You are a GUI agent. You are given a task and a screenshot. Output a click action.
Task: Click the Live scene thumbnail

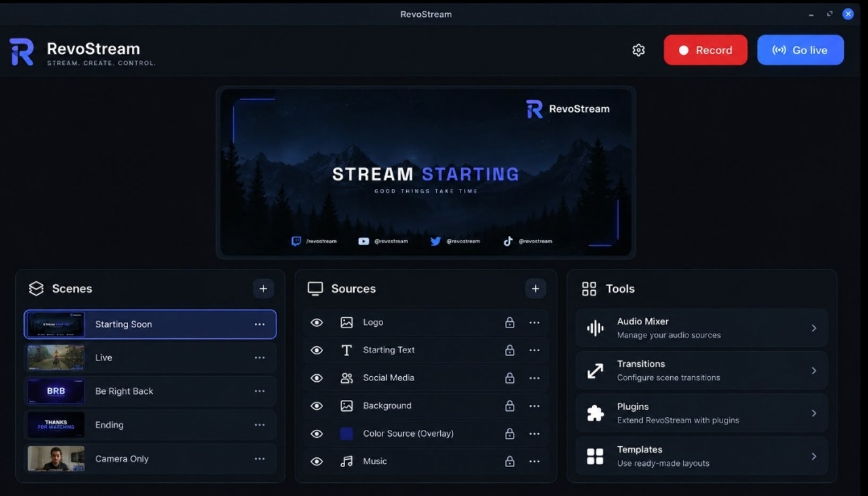[56, 357]
